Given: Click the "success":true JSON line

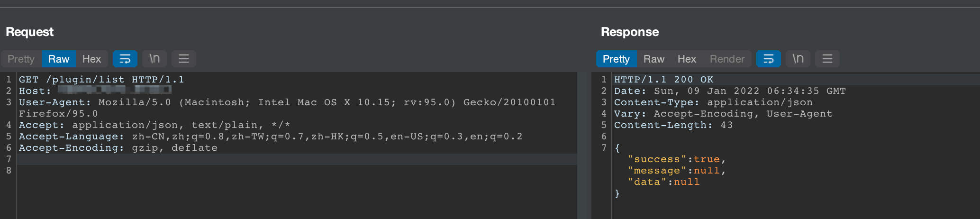Looking at the screenshot, I should click(x=677, y=159).
